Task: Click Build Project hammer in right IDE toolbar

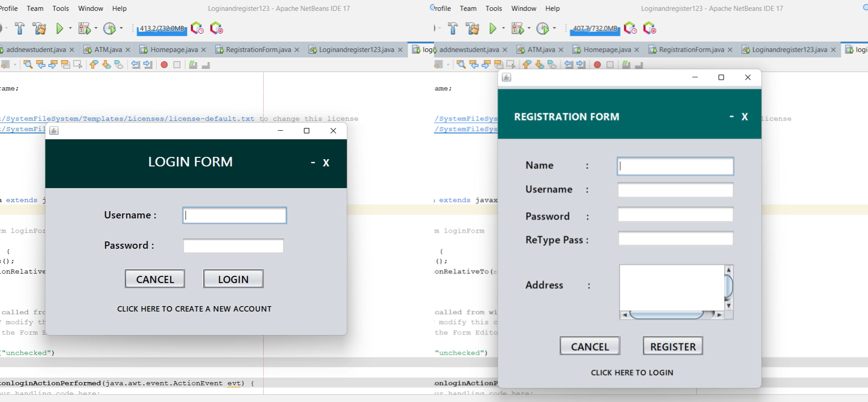Action: 453,28
